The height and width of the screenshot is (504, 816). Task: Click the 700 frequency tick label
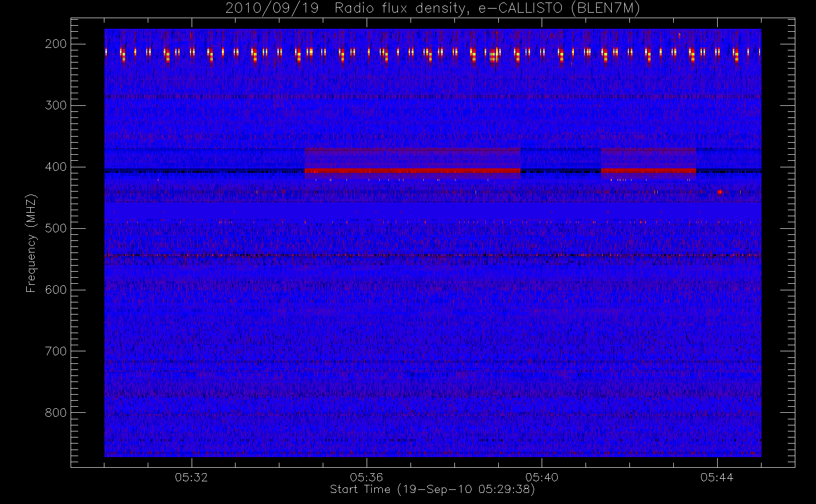55,351
